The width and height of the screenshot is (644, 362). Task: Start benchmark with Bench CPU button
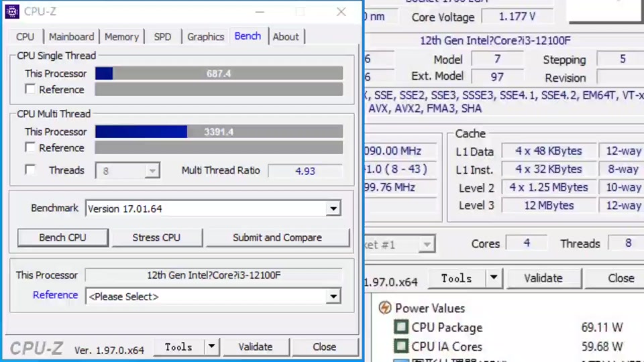[62, 237]
